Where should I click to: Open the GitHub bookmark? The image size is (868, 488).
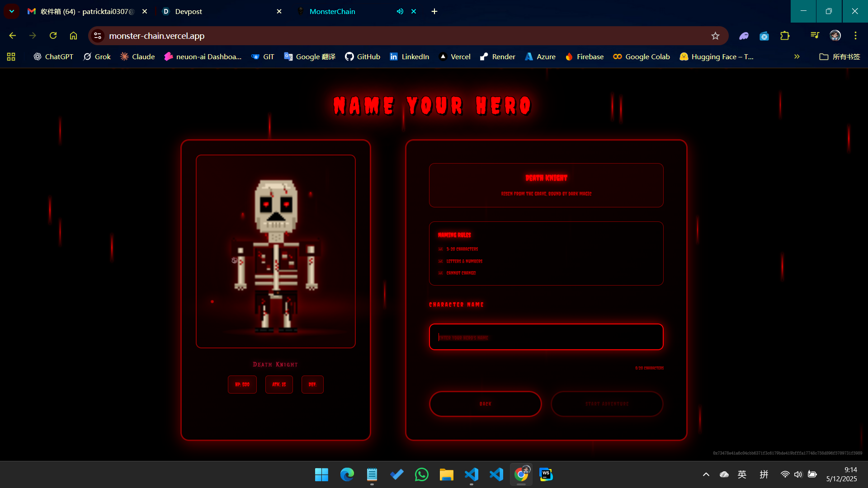click(363, 56)
